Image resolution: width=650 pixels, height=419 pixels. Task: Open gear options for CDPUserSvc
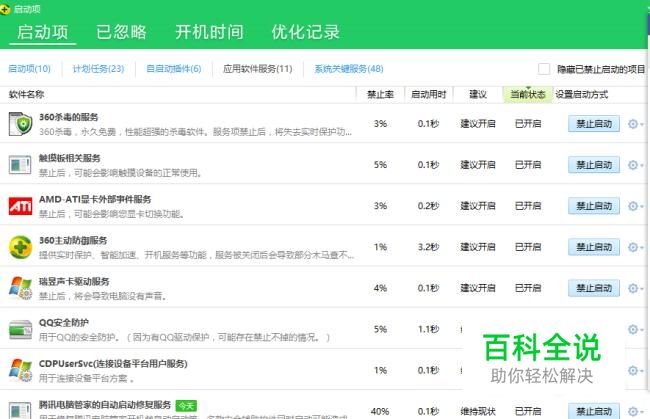click(635, 370)
